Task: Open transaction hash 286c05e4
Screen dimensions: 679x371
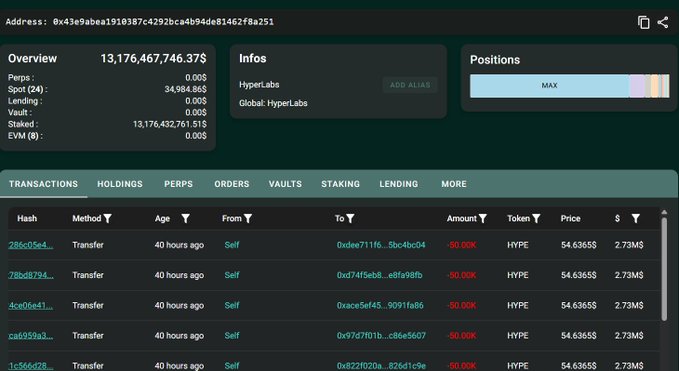Action: point(31,245)
